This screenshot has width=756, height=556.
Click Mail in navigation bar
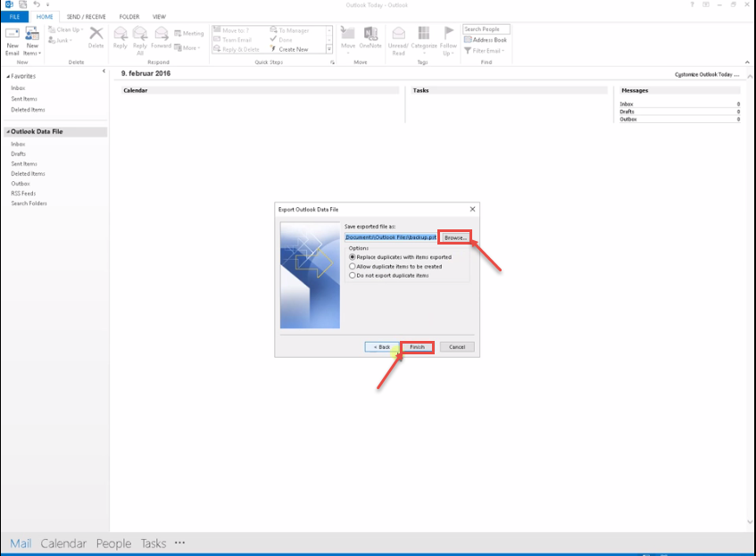click(21, 544)
